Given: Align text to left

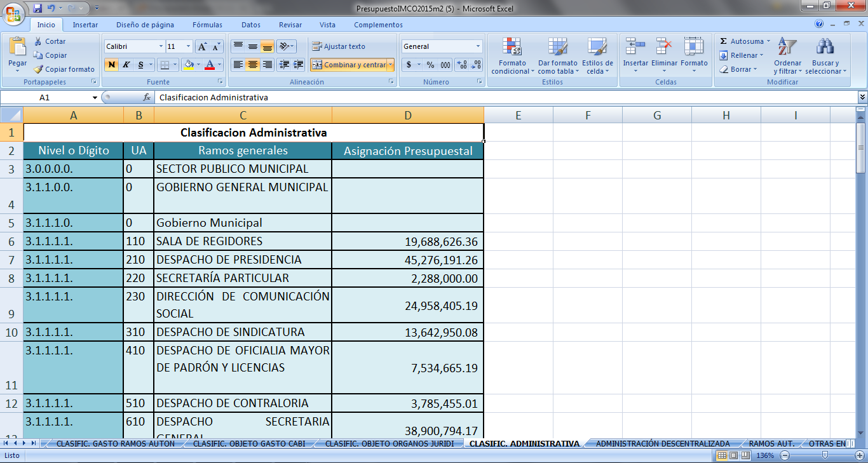Looking at the screenshot, I should 238,65.
